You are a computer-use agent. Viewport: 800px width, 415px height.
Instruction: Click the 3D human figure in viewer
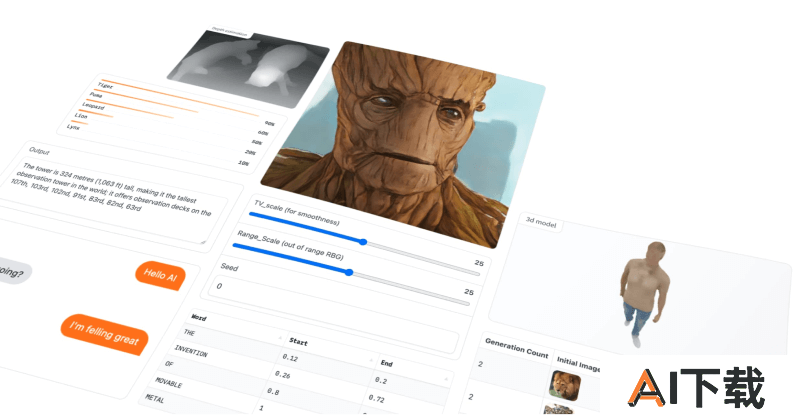tap(642, 293)
